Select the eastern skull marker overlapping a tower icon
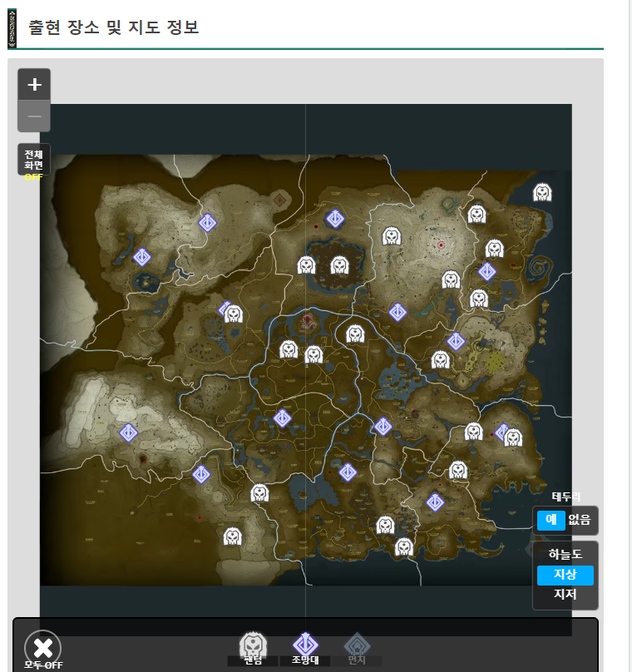The width and height of the screenshot is (632, 672). click(x=513, y=437)
